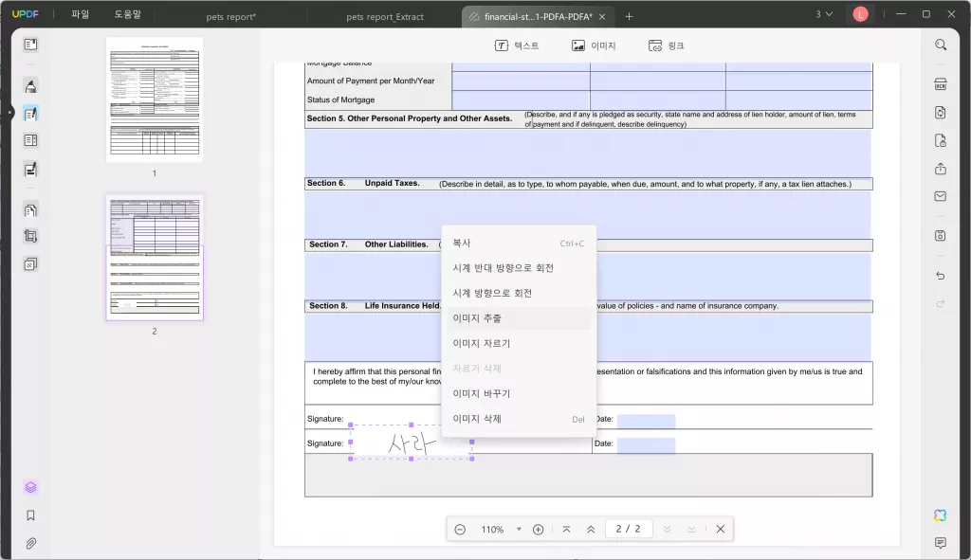Open the Protect PDF lock icon
This screenshot has width=971, height=560.
coord(941,141)
